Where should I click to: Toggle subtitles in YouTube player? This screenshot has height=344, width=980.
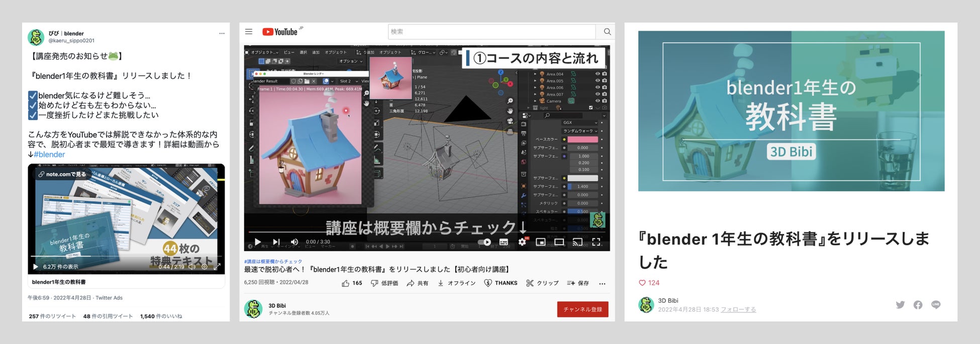504,242
